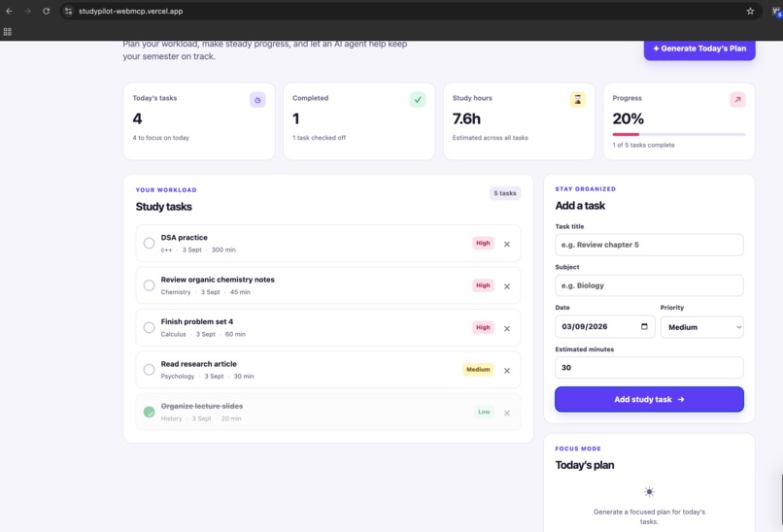Click the '4 to focus on today' text
Viewport: 783px width, 532px height.
coord(161,138)
